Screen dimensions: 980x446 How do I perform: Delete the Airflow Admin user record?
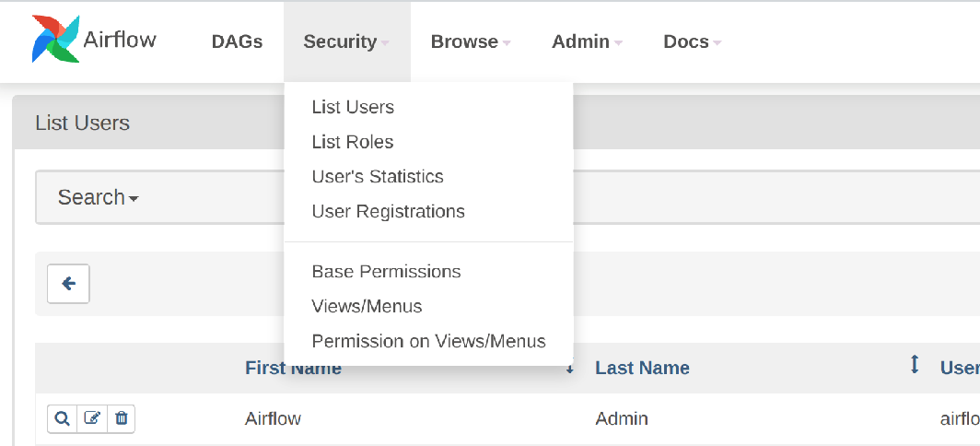coord(121,418)
